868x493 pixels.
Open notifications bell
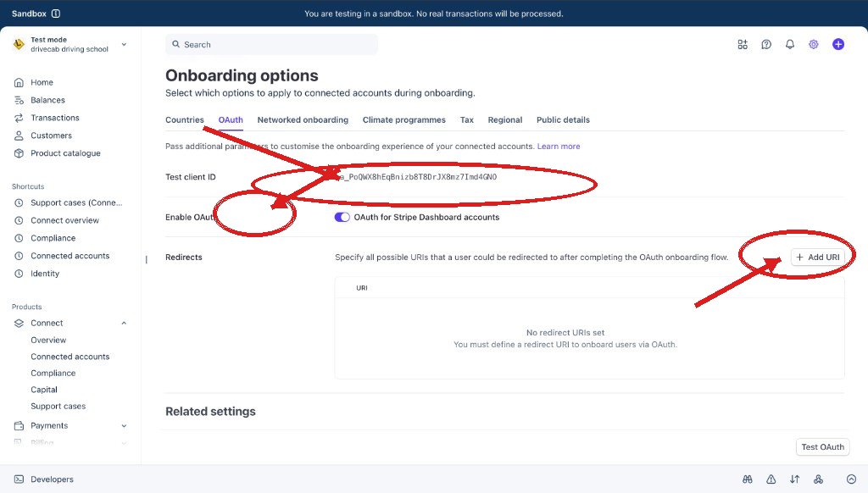790,44
